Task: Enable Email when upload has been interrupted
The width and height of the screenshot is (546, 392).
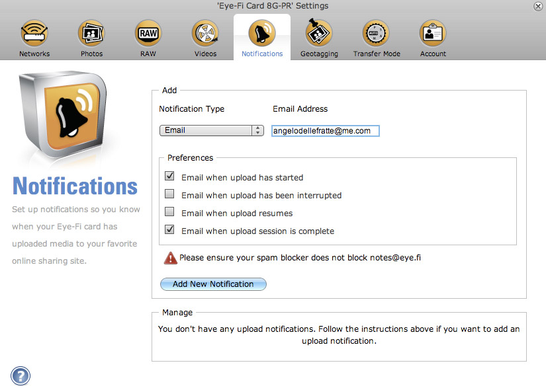Action: pyautogui.click(x=169, y=194)
